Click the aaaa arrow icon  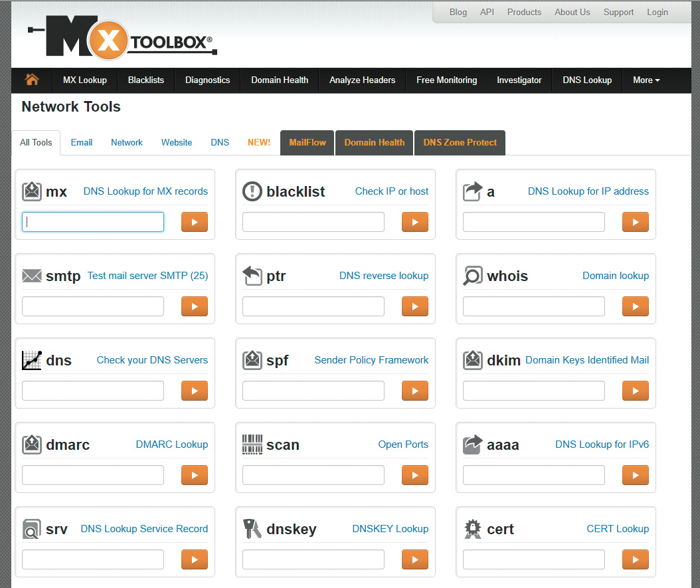point(473,444)
